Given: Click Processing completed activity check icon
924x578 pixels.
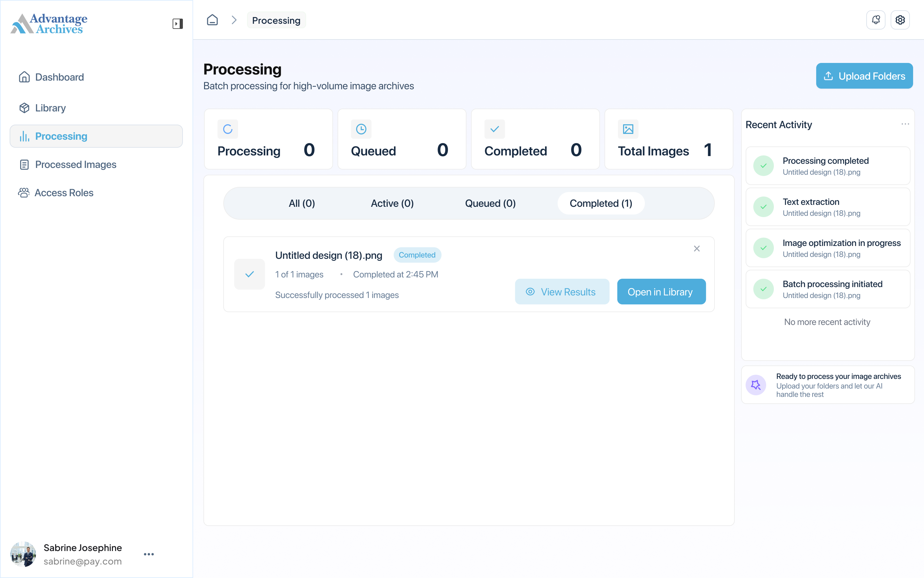Looking at the screenshot, I should pos(764,166).
